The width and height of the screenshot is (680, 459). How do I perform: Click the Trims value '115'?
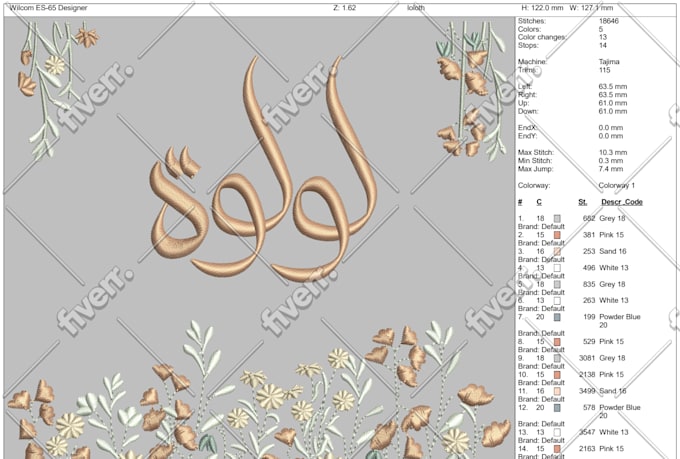pyautogui.click(x=605, y=70)
